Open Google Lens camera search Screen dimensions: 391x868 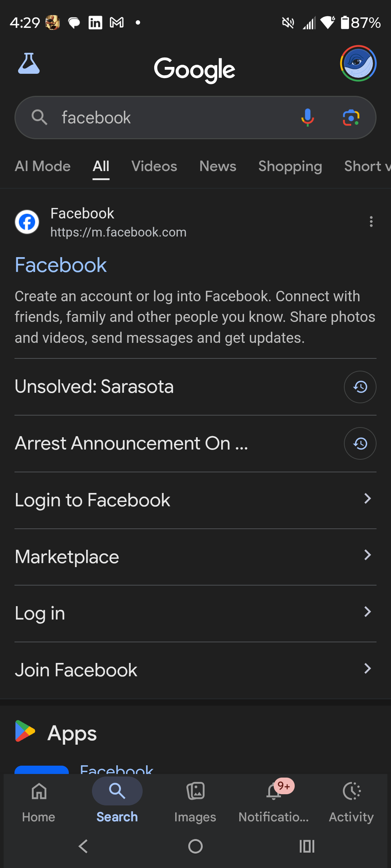tap(351, 118)
